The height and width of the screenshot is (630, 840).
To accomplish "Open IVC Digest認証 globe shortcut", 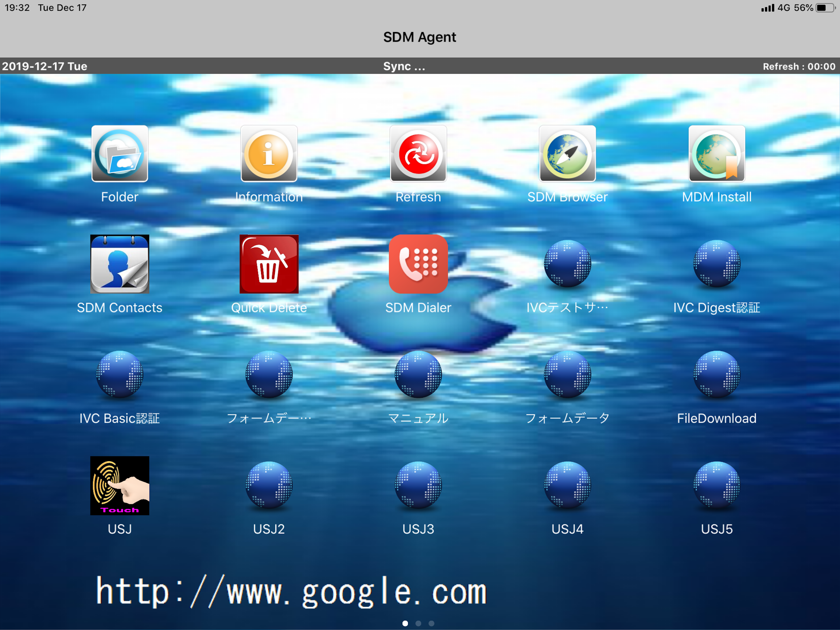I will (717, 263).
